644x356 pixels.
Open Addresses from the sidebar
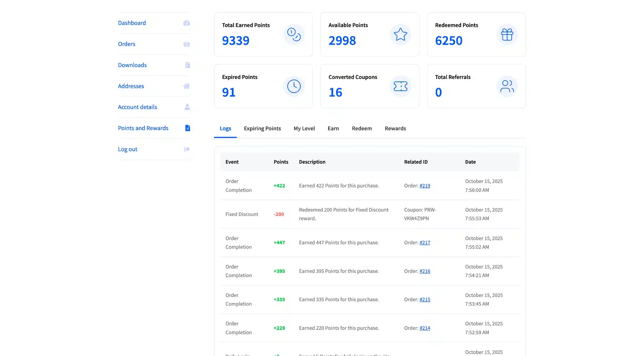point(131,86)
